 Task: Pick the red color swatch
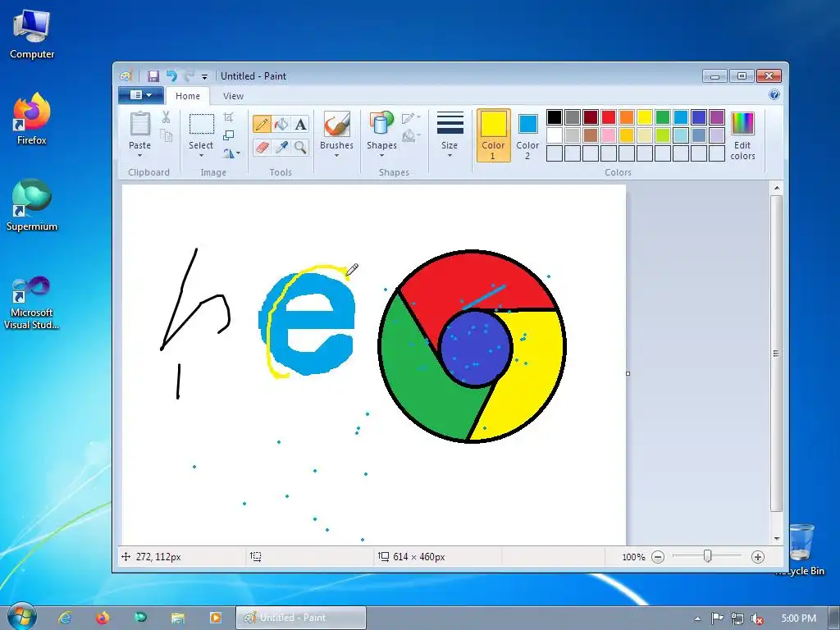pyautogui.click(x=609, y=116)
